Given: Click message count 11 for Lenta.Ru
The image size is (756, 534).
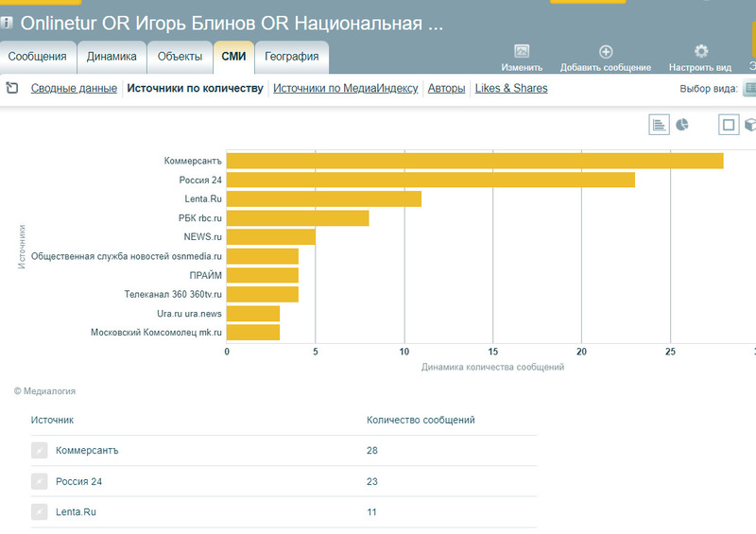Looking at the screenshot, I should point(371,512).
